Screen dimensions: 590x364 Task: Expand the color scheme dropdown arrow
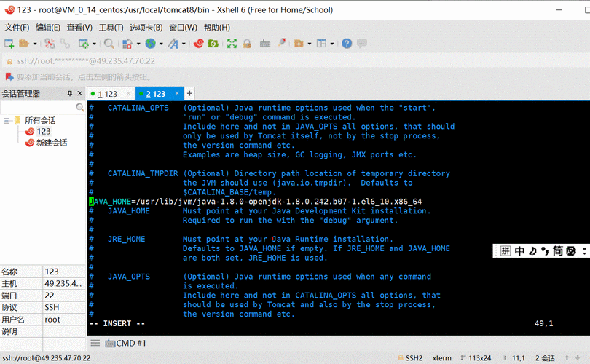click(138, 44)
